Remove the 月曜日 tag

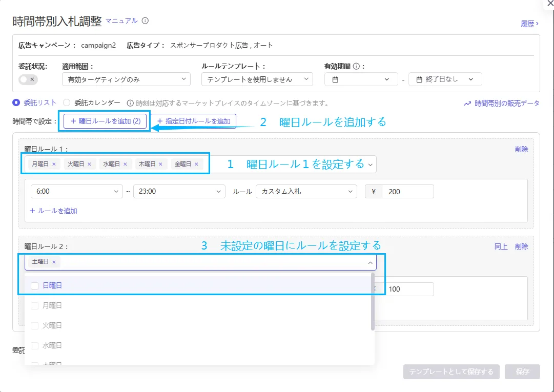pos(54,164)
